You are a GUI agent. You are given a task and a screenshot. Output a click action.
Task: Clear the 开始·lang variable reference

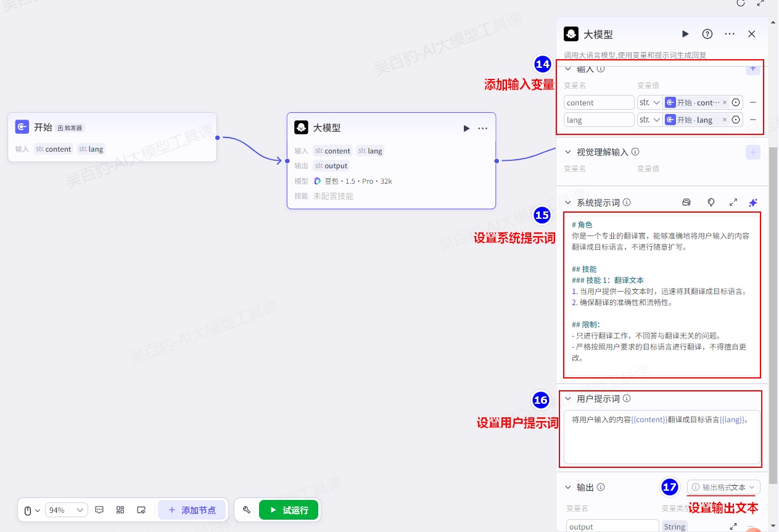coord(725,120)
